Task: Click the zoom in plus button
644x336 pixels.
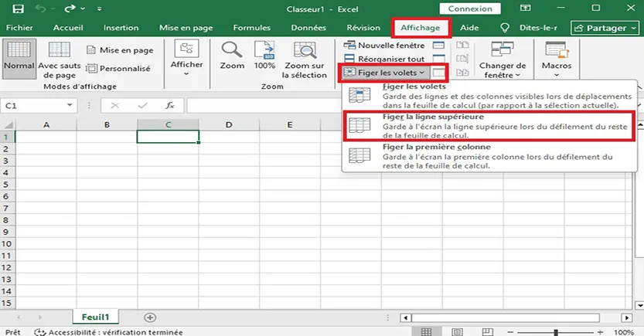Action: (601, 332)
